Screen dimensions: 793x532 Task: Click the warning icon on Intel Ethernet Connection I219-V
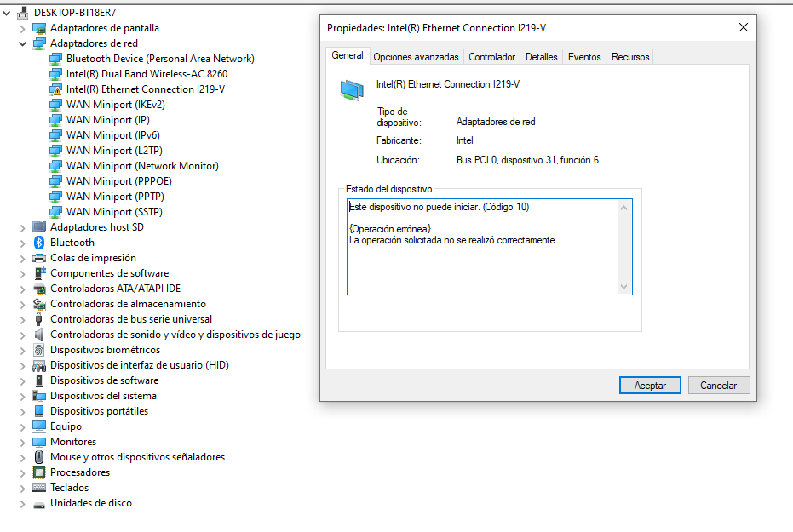pyautogui.click(x=55, y=89)
